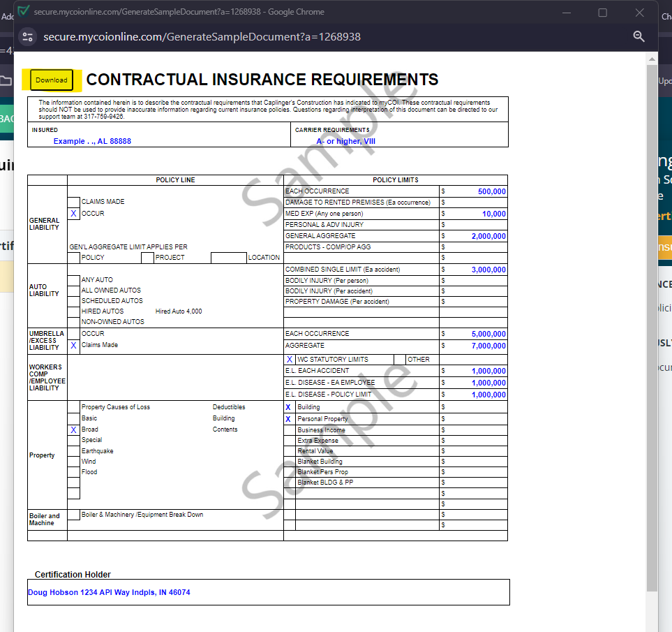672x632 pixels.
Task: Check the ANY AUTO checkbox
Action: tap(73, 279)
